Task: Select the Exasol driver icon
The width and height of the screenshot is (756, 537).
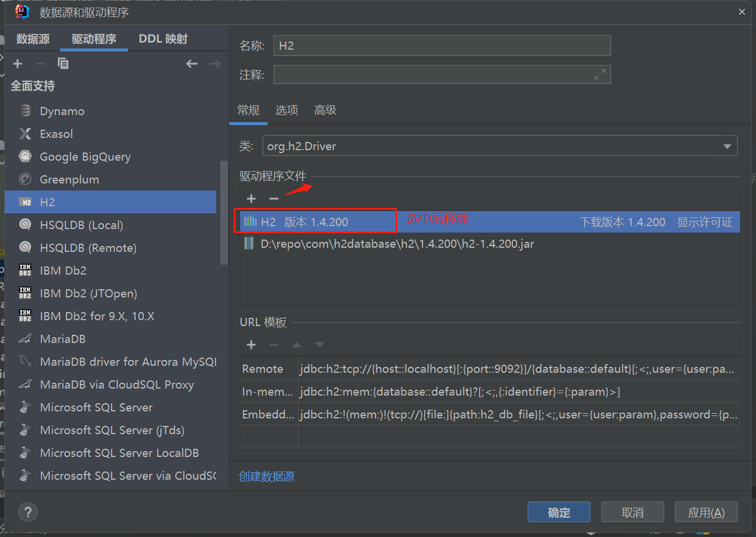Action: (x=25, y=134)
